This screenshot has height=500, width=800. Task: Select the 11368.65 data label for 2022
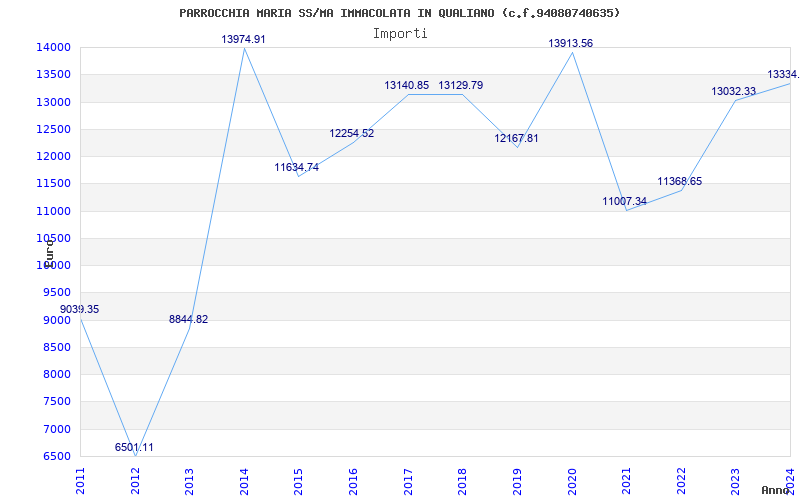(680, 181)
